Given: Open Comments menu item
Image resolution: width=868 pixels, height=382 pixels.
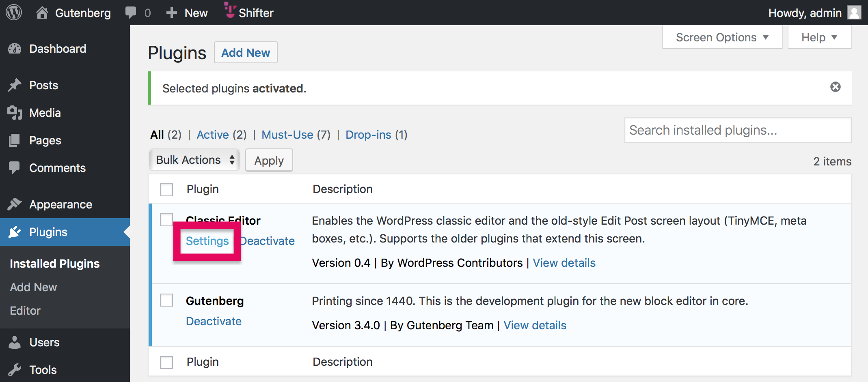Looking at the screenshot, I should 65,168.
